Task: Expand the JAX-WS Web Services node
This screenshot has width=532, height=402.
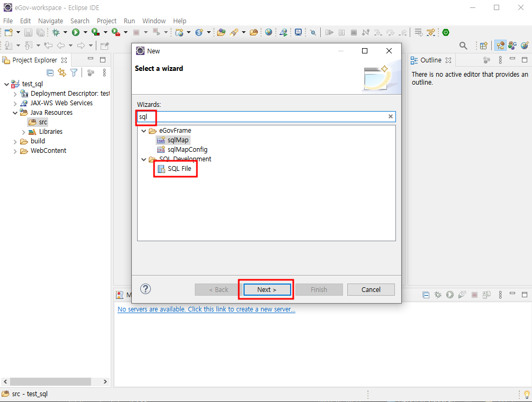Action: click(x=15, y=103)
